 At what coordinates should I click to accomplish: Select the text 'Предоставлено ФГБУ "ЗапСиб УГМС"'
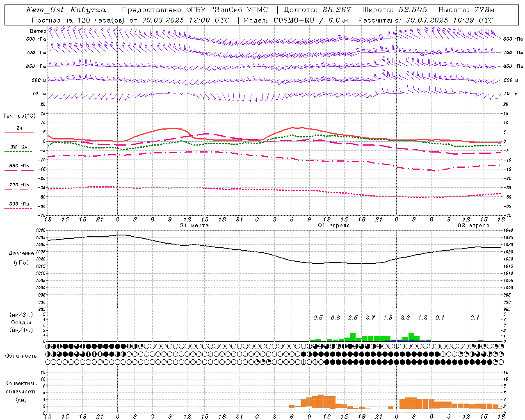pyautogui.click(x=197, y=10)
